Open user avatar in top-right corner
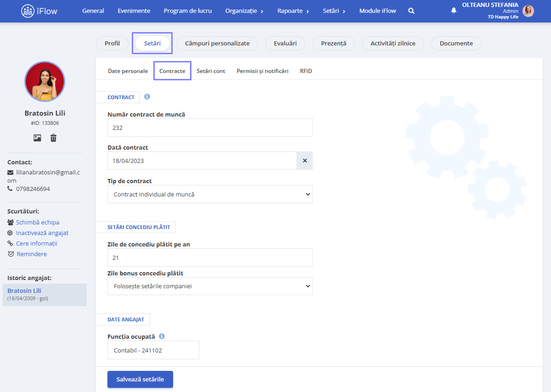This screenshot has height=392, width=551. pos(528,11)
